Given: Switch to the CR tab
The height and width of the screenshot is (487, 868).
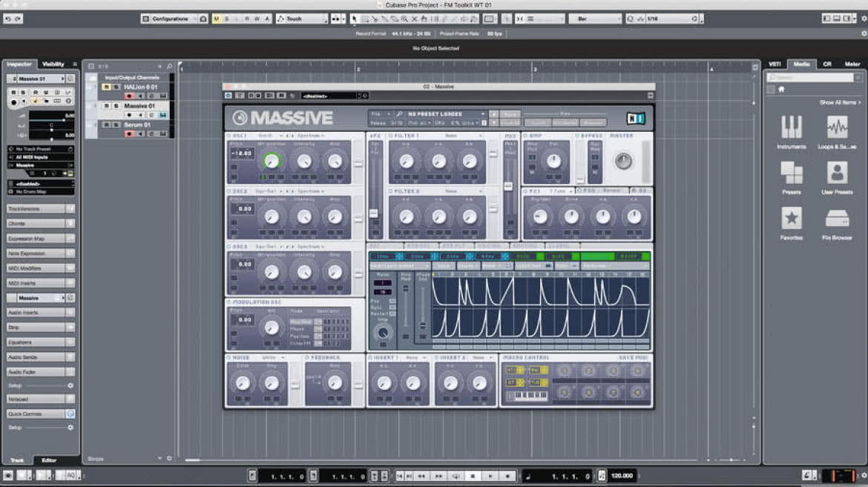Looking at the screenshot, I should click(x=827, y=64).
